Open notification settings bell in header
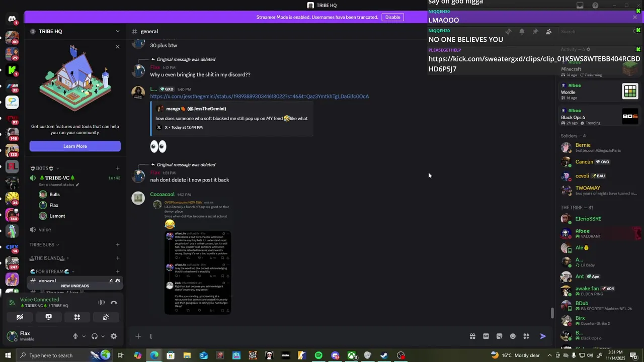 point(522,31)
